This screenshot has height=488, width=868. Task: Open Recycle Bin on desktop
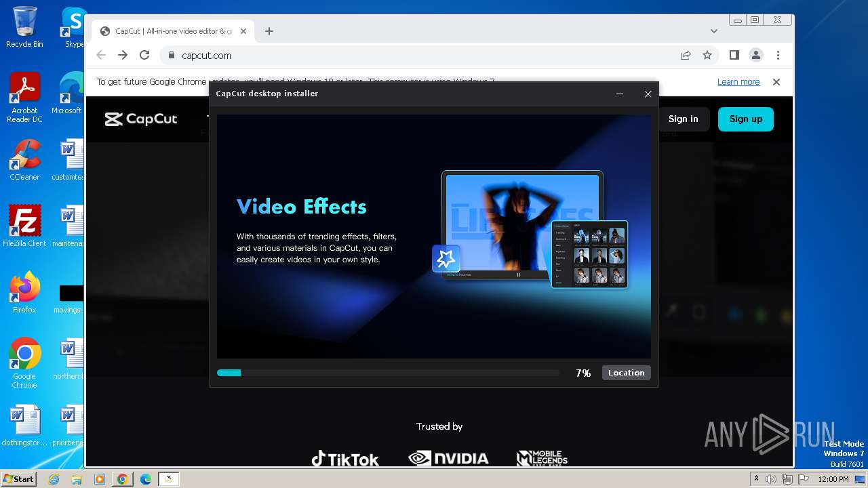pyautogui.click(x=24, y=27)
